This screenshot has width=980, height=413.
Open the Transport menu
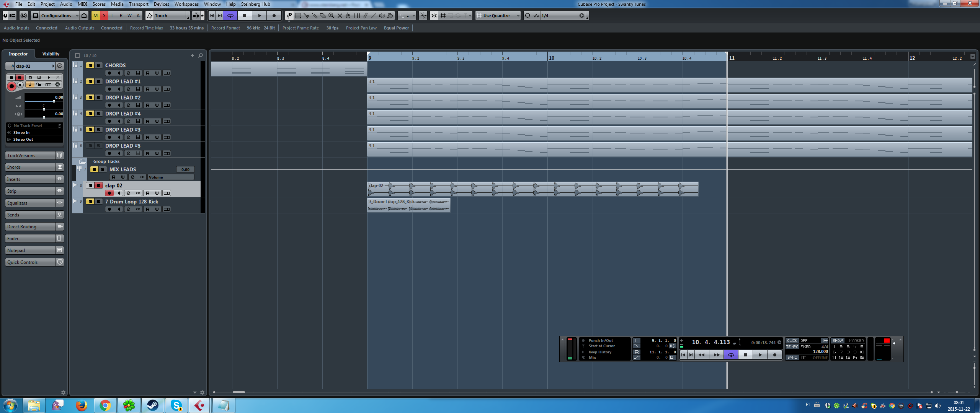click(139, 4)
